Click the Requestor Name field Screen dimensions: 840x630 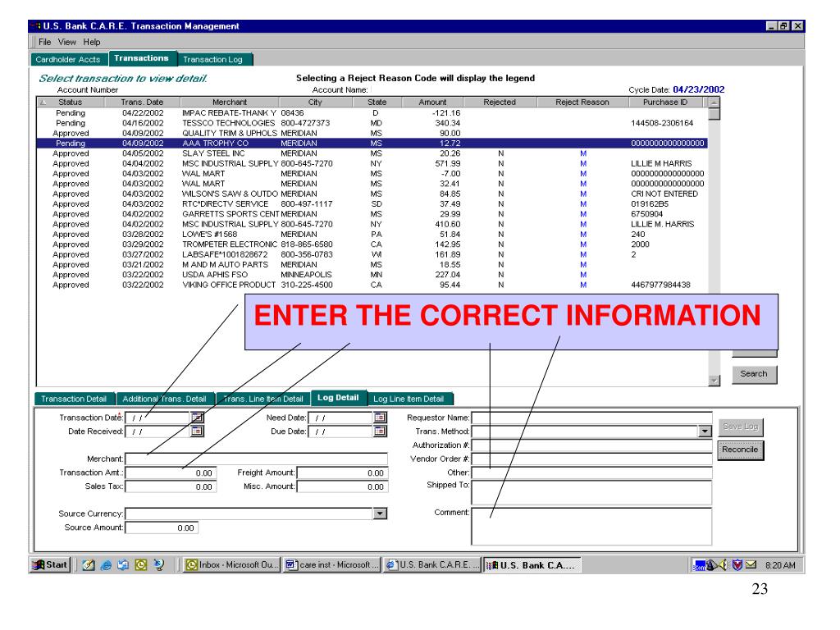(592, 418)
